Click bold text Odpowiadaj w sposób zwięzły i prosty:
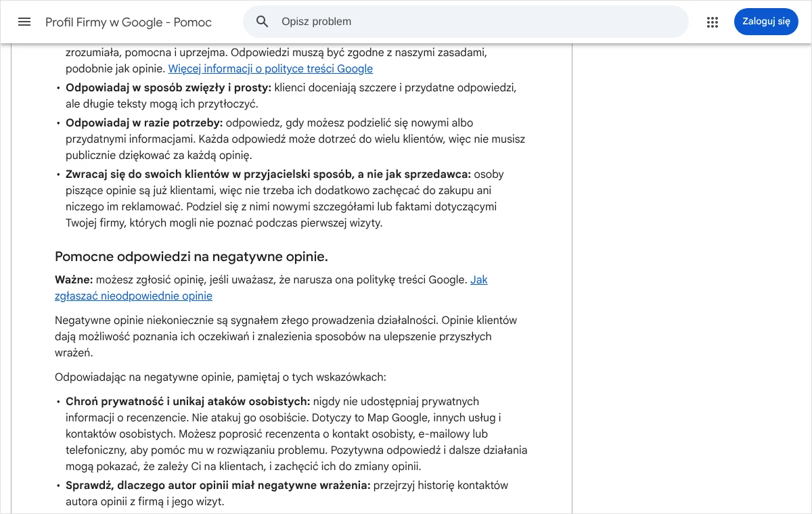 click(x=168, y=88)
